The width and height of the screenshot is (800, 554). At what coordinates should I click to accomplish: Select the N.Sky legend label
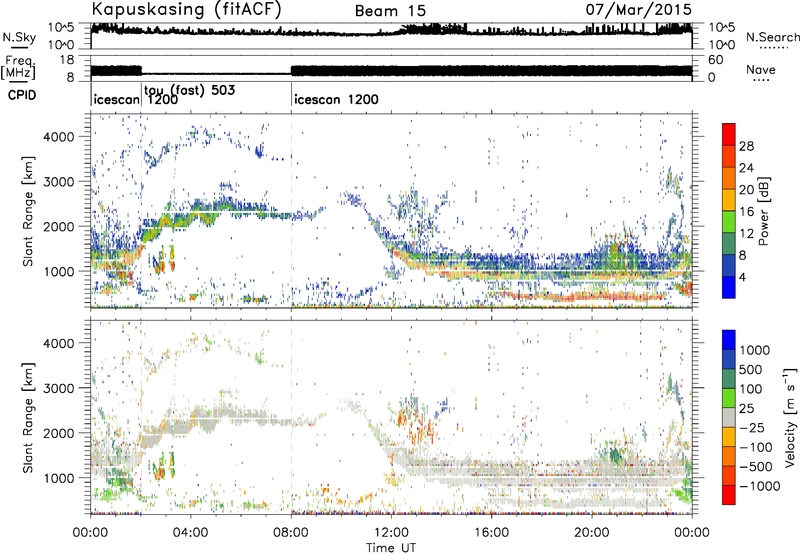tap(19, 37)
